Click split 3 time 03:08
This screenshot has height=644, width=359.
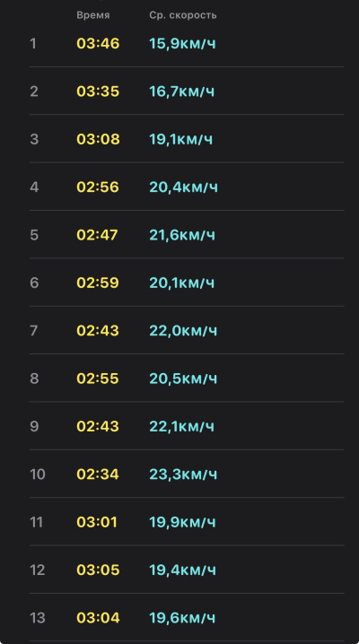(x=98, y=139)
